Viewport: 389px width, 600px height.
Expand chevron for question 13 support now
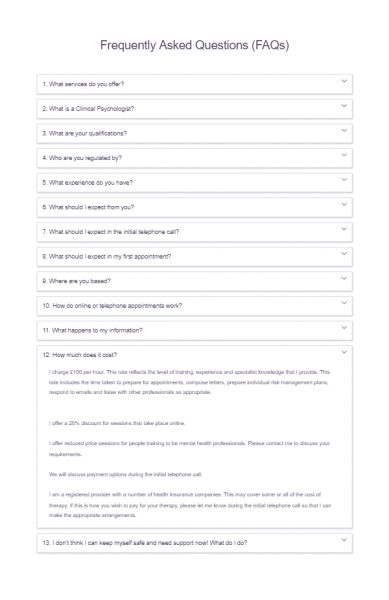tap(344, 540)
